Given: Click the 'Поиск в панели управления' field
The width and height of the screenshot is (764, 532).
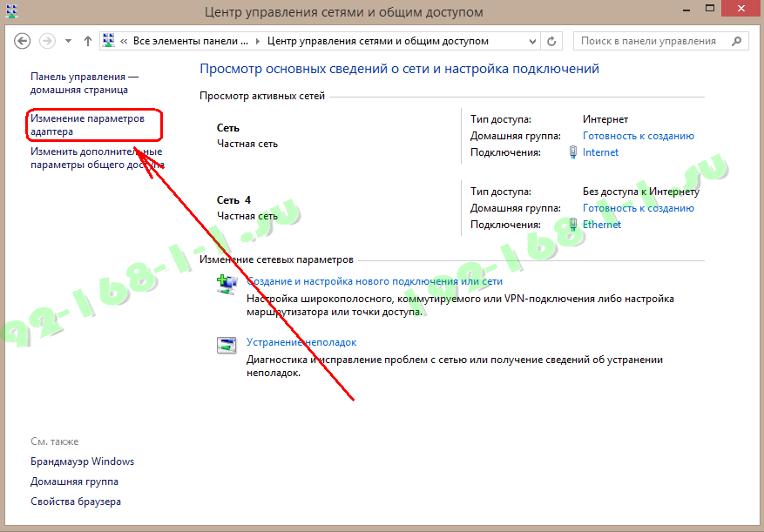Looking at the screenshot, I should 649,41.
